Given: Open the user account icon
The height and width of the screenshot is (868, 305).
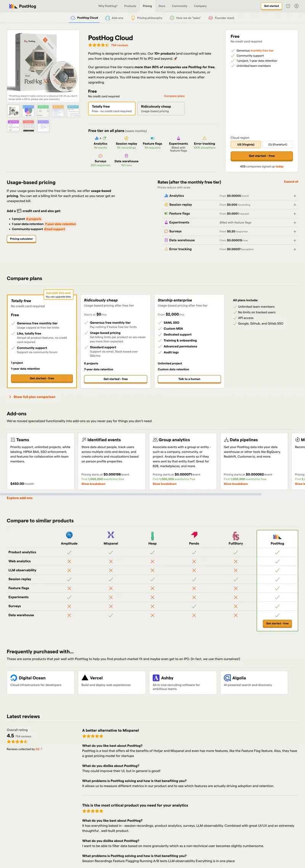Looking at the screenshot, I should coord(296,6).
